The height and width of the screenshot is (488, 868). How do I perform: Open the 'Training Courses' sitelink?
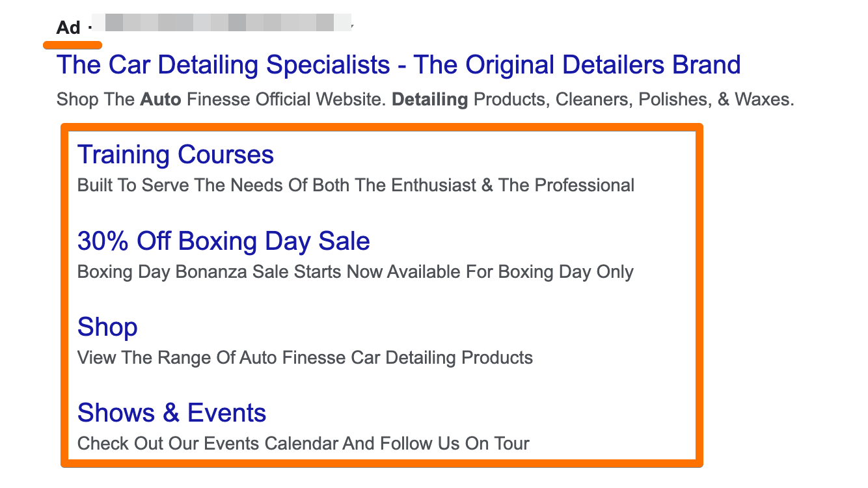click(x=175, y=154)
